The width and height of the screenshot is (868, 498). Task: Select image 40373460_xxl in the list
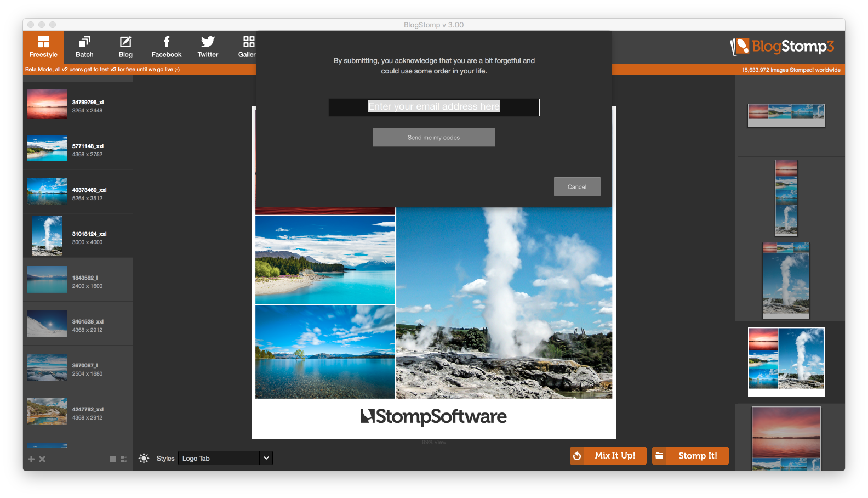tap(78, 192)
